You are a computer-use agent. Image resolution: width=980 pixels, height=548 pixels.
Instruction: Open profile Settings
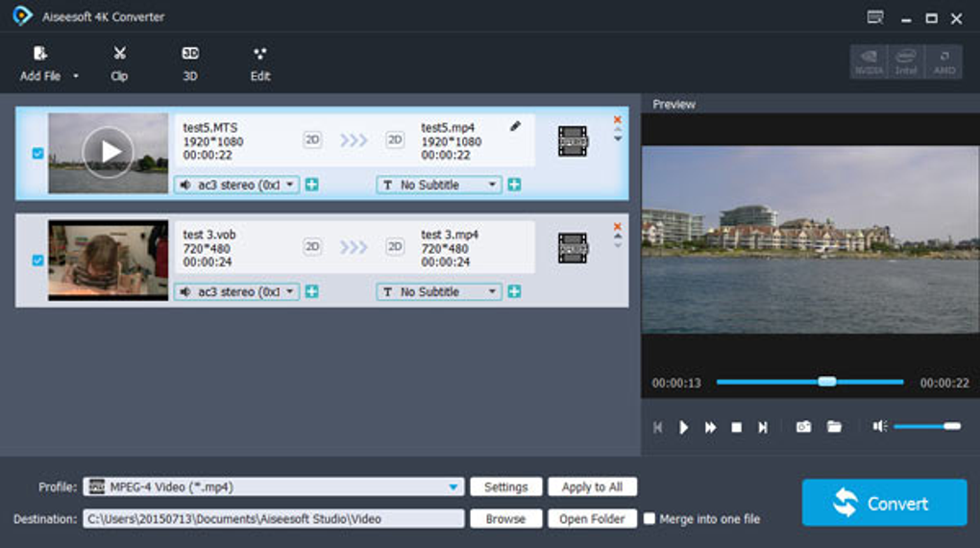tap(505, 486)
